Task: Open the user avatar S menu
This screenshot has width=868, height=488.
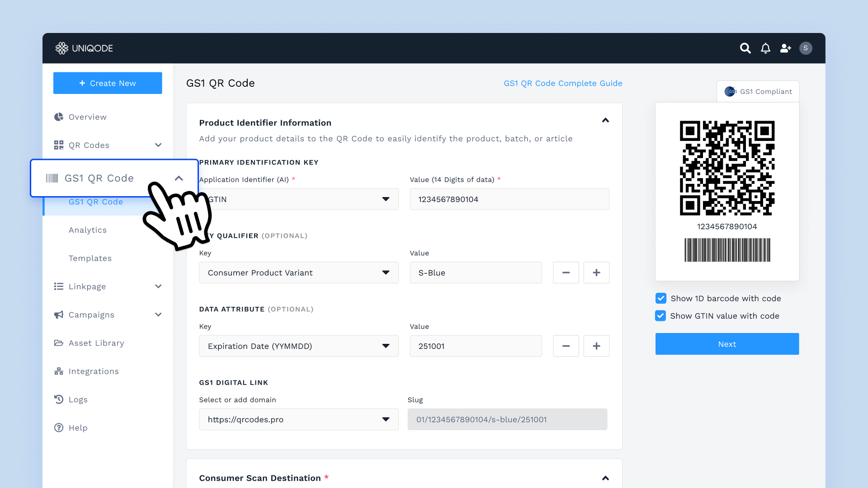Action: coord(806,48)
